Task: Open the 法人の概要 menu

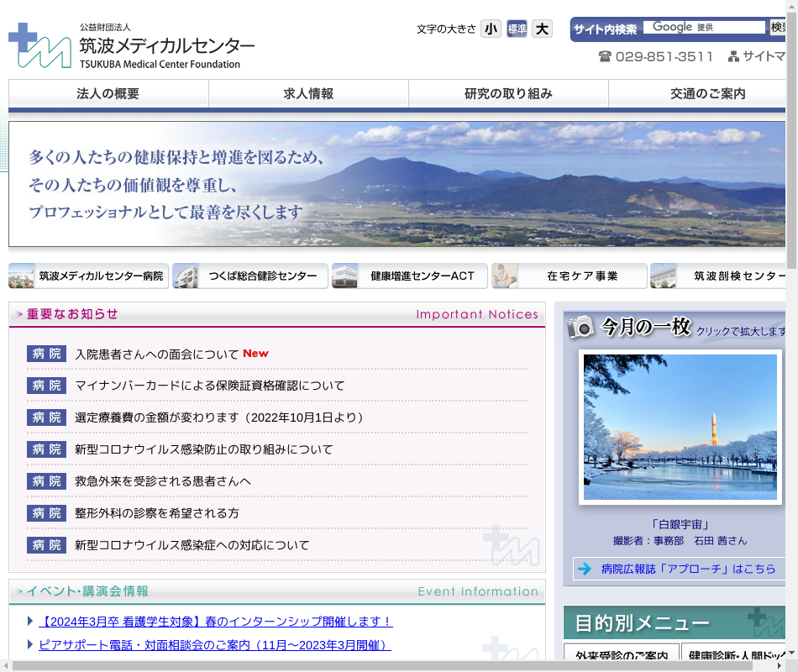Action: pyautogui.click(x=108, y=94)
